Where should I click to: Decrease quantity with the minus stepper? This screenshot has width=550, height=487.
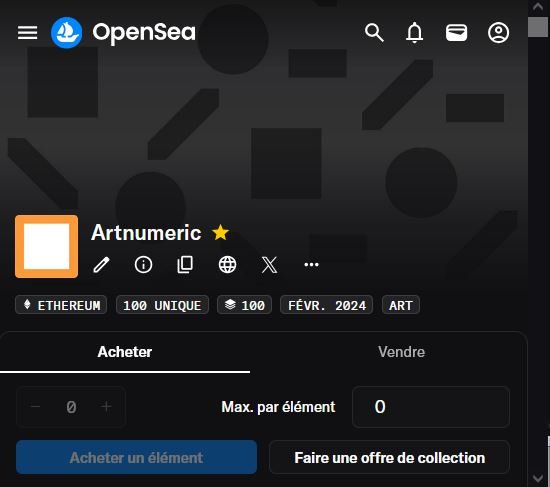(35, 407)
